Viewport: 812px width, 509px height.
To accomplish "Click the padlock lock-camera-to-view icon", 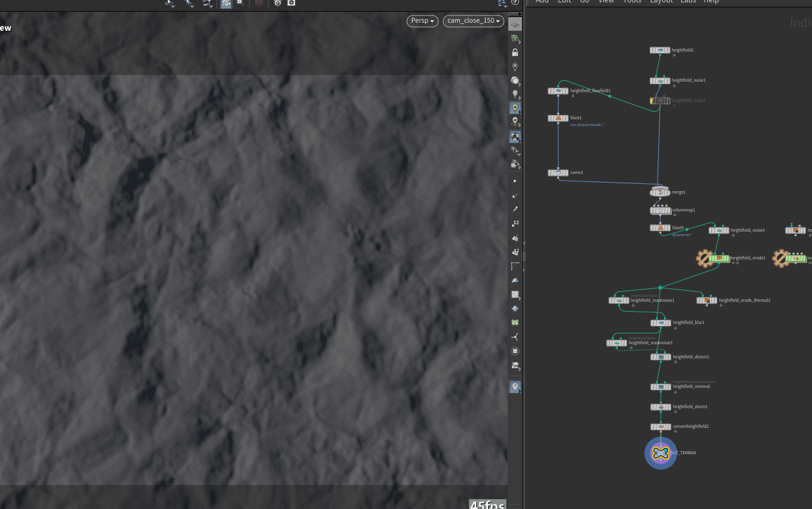I will point(515,52).
